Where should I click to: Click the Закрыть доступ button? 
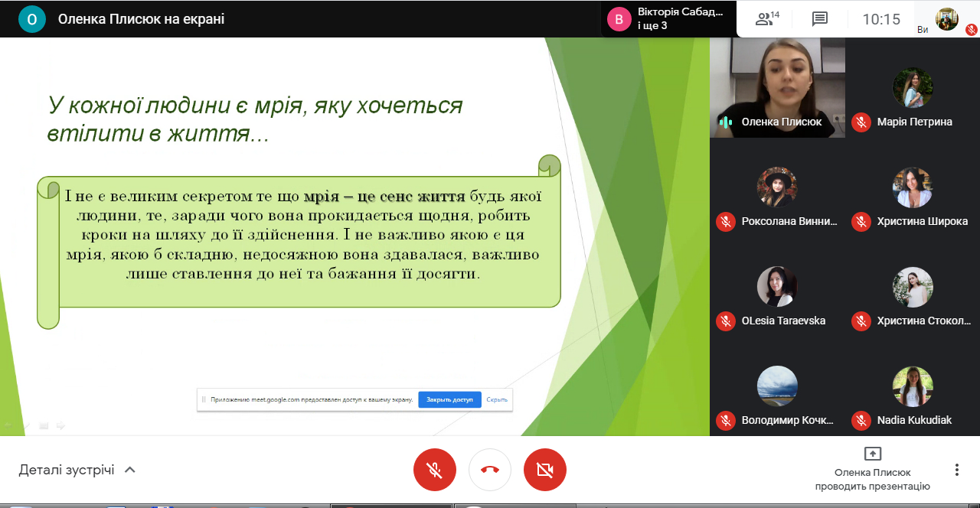coord(449,399)
